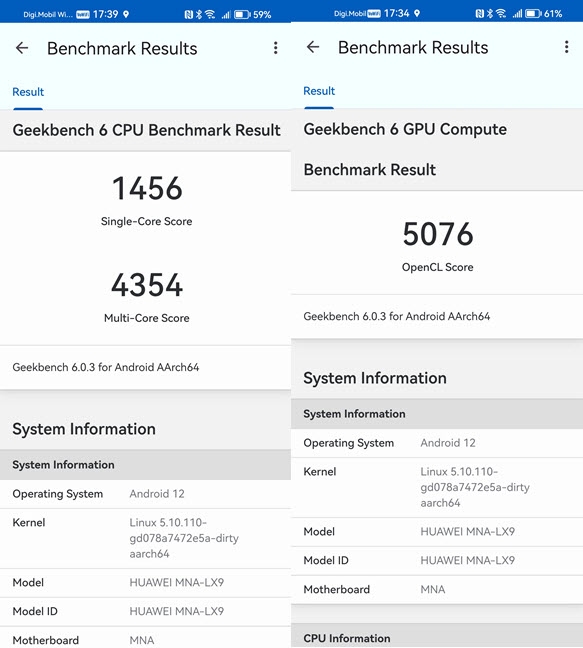Tap back arrow in left CPU results screen
583x648 pixels.
click(x=22, y=48)
